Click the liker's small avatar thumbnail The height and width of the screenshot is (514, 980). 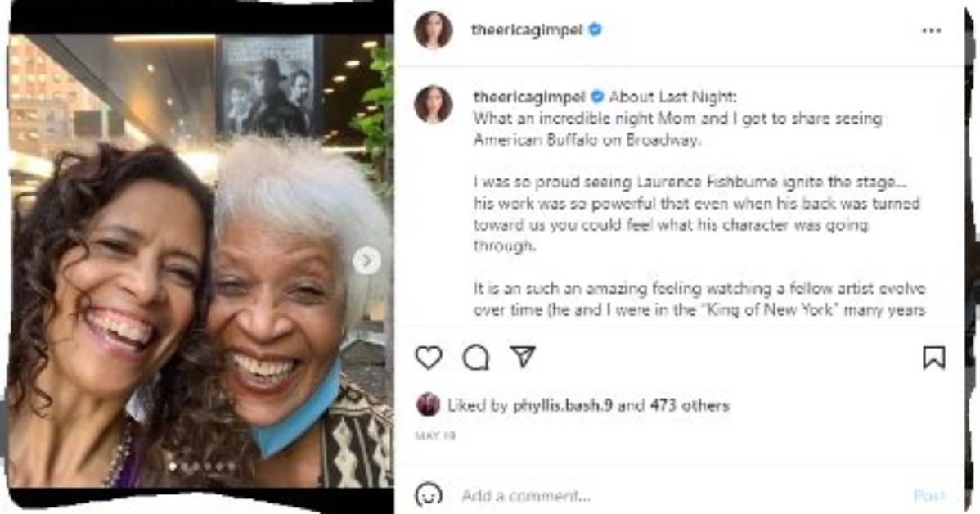[x=428, y=404]
